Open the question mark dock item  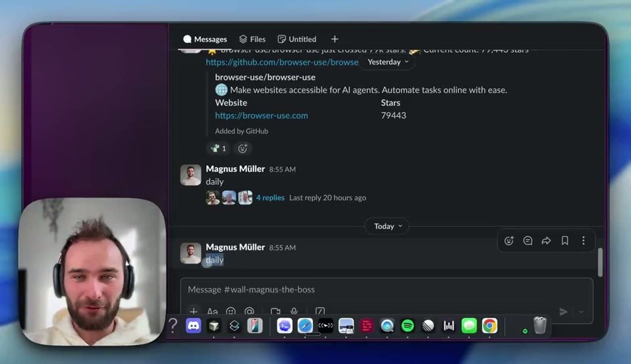[173, 326]
